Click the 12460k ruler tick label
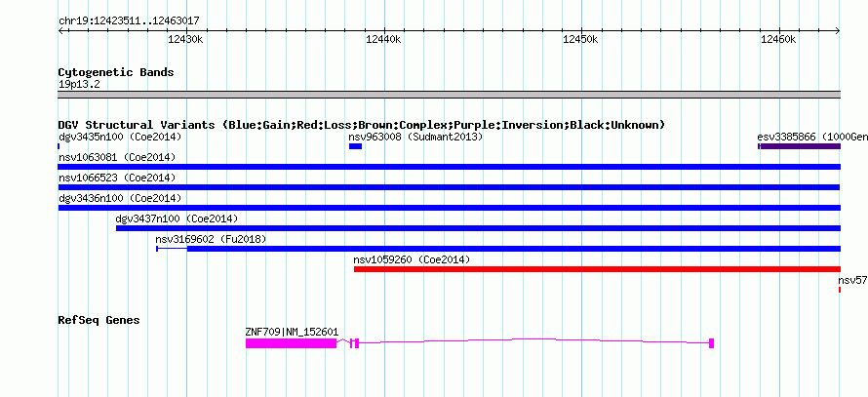The height and width of the screenshot is (397, 868). 778,39
